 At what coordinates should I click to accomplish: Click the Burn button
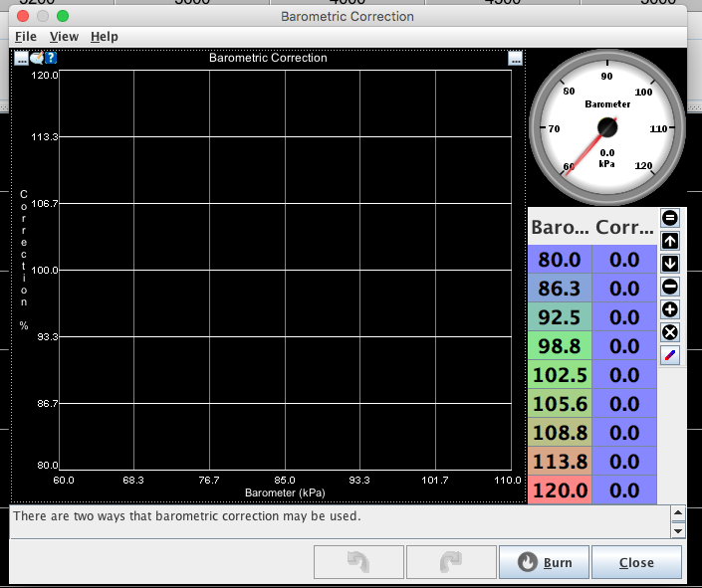tap(544, 562)
